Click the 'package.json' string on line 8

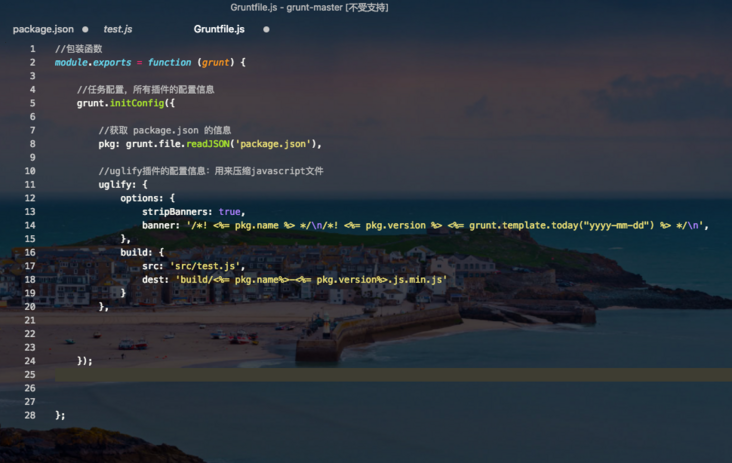point(274,144)
